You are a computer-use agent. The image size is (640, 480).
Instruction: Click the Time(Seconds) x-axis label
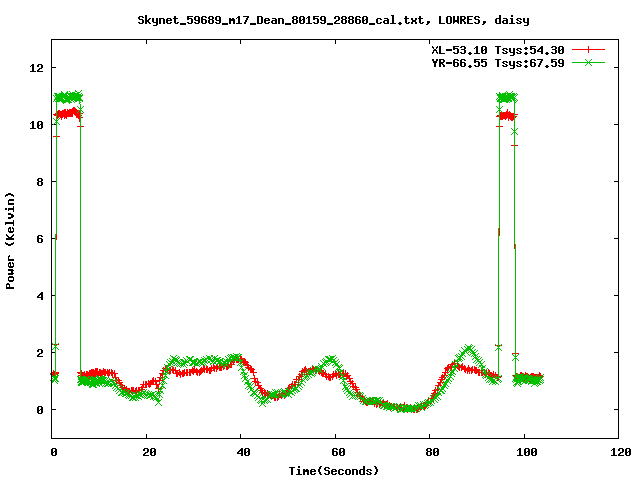[334, 471]
